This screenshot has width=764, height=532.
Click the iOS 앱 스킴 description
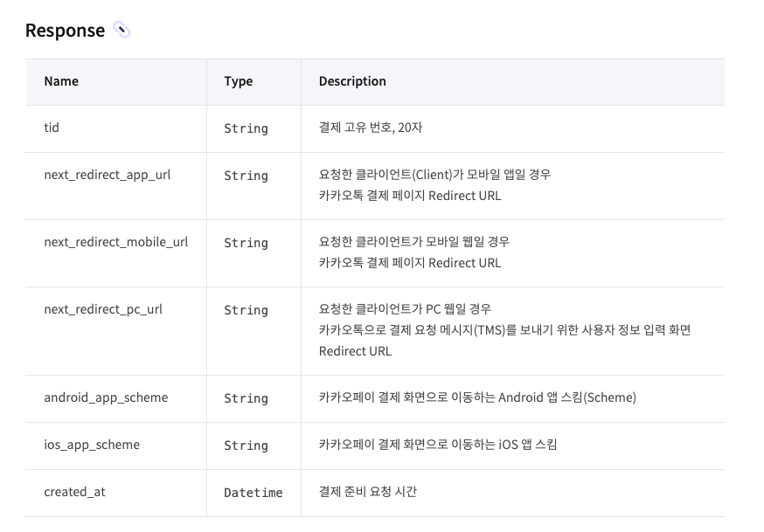coord(438,445)
